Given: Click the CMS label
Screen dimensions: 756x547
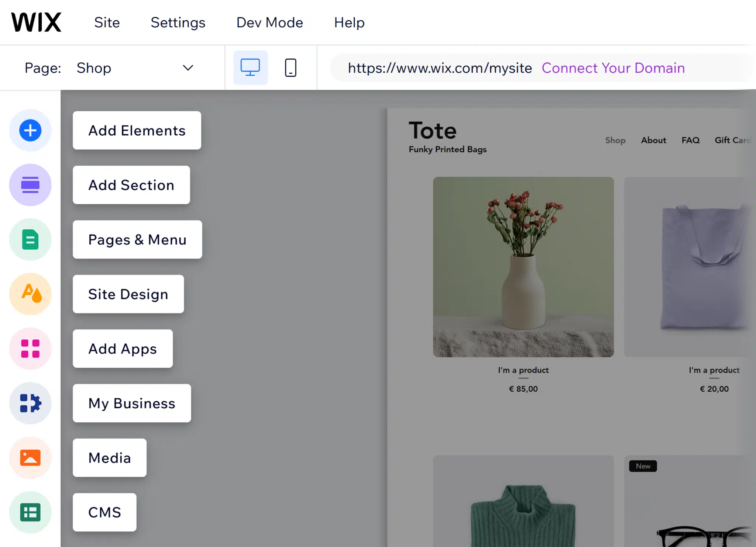Looking at the screenshot, I should pyautogui.click(x=104, y=512).
